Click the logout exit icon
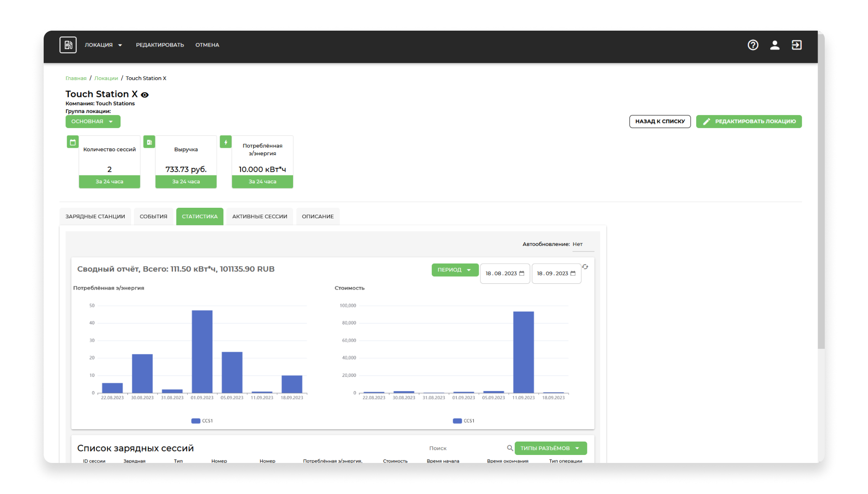The image size is (868, 494). tap(796, 45)
